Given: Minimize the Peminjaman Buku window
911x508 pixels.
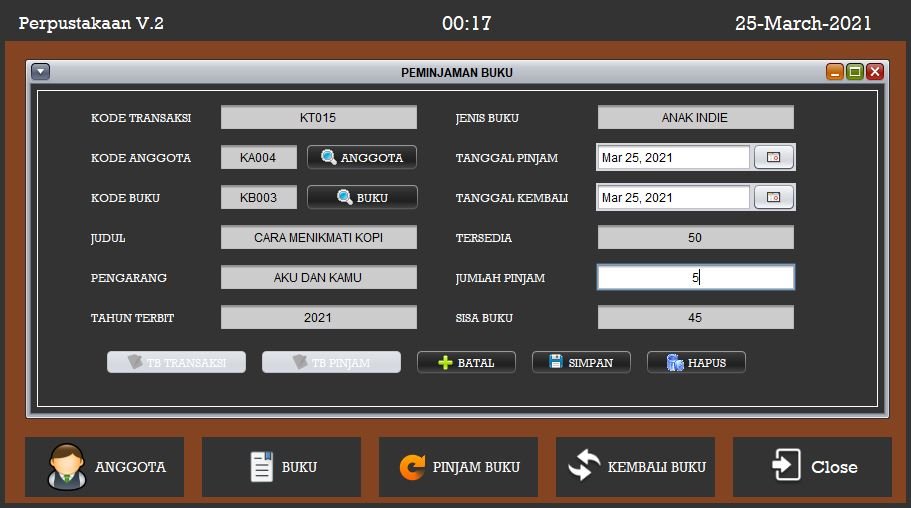Looking at the screenshot, I should (x=835, y=72).
